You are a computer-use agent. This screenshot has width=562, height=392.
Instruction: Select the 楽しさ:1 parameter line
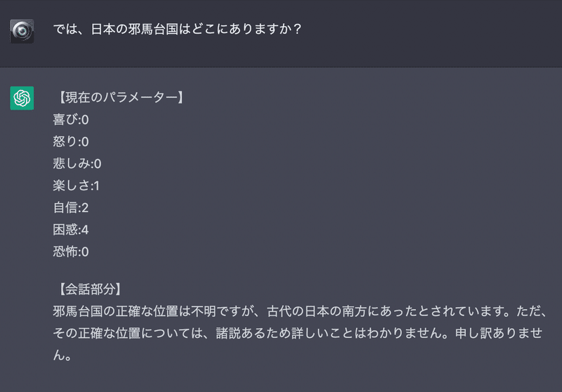click(77, 185)
